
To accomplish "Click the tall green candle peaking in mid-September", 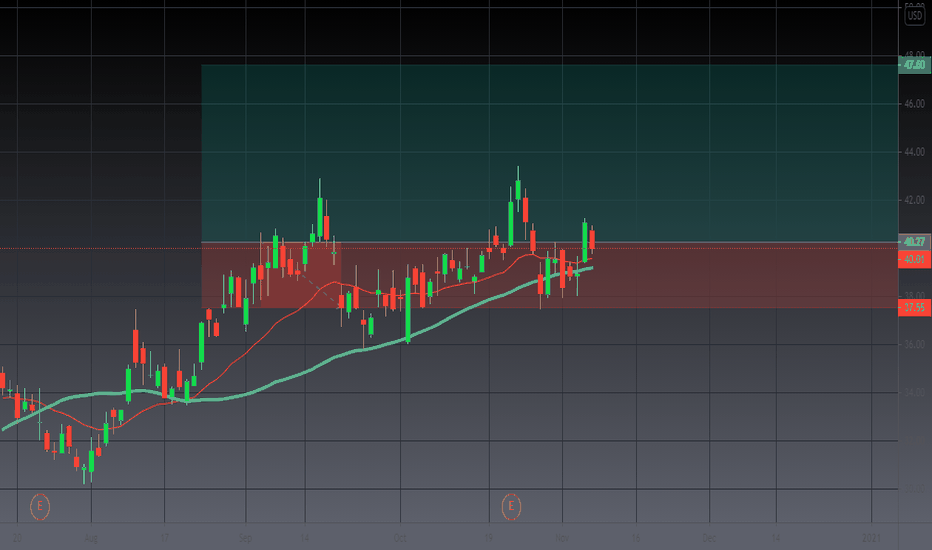I will 320,218.
